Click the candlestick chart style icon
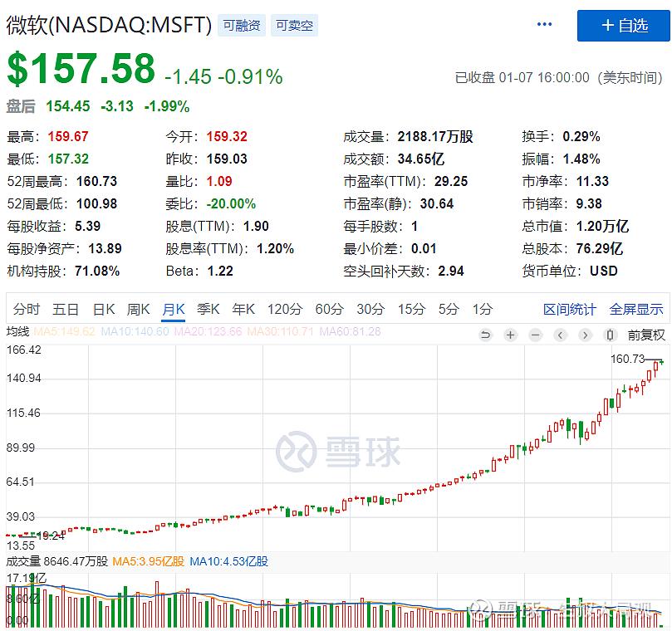The image size is (672, 631). (611, 335)
